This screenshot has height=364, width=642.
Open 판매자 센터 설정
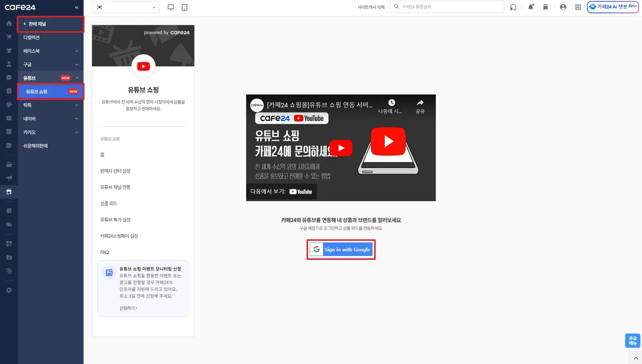click(x=115, y=171)
